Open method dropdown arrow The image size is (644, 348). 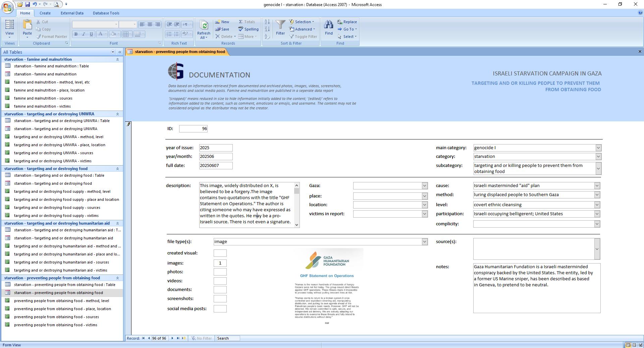click(x=597, y=195)
